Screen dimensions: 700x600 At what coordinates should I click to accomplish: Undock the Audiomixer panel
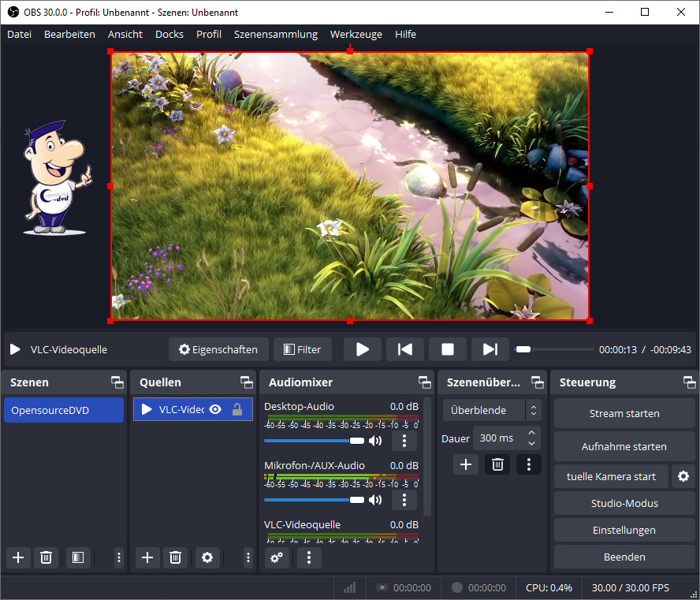tap(426, 382)
